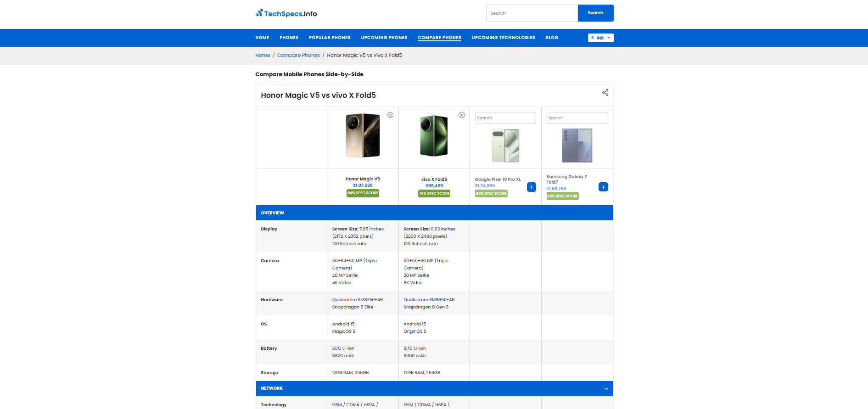Click the 6000 mAh battery value
The image size is (868, 409).
tap(415, 356)
